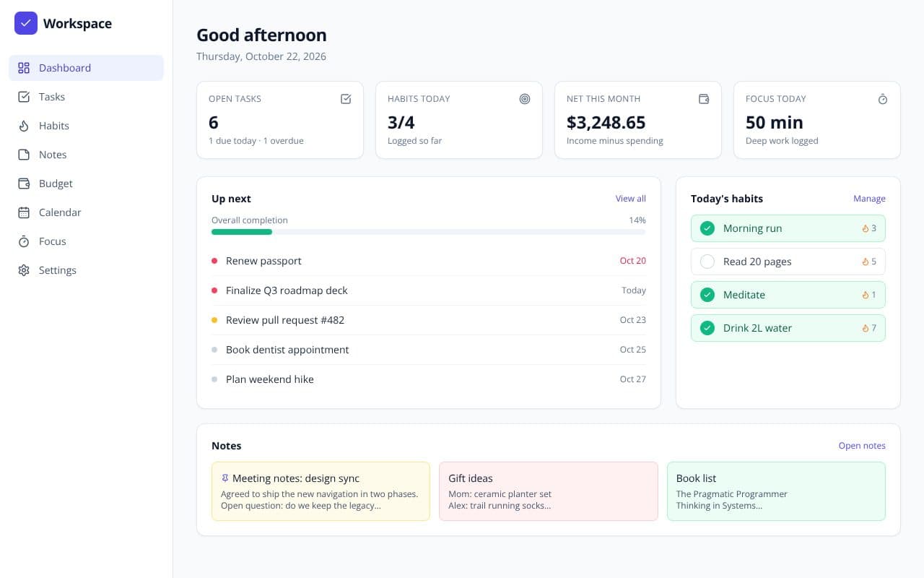Click the 50 min focus value
Viewport: 924px width, 578px height.
pos(775,122)
